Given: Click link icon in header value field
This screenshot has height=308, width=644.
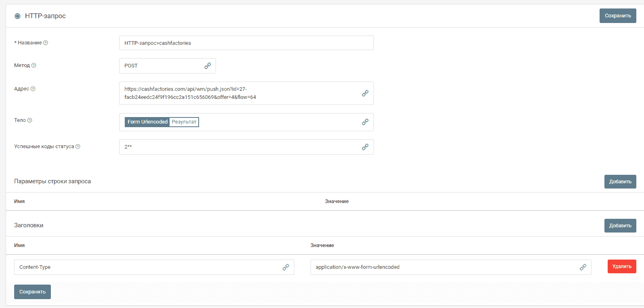Looking at the screenshot, I should [x=583, y=267].
